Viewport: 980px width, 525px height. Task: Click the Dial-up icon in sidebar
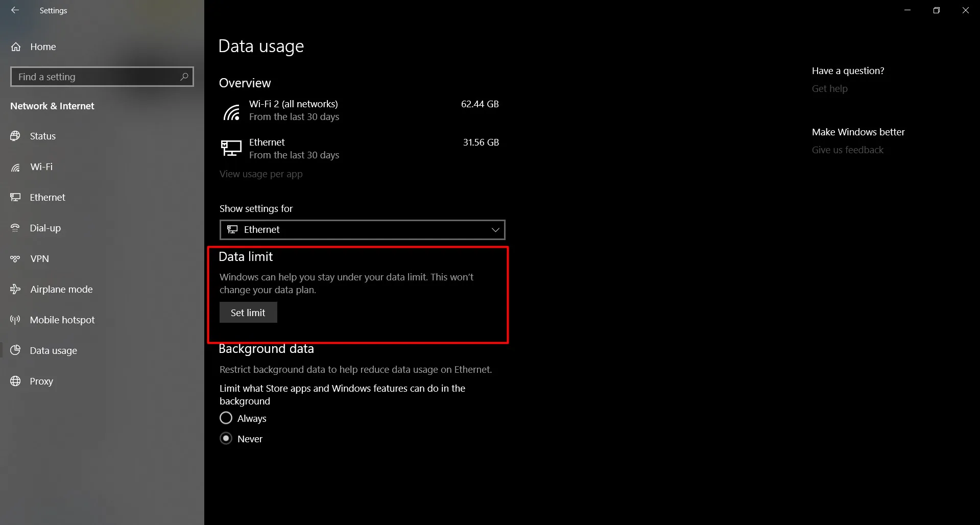(15, 228)
